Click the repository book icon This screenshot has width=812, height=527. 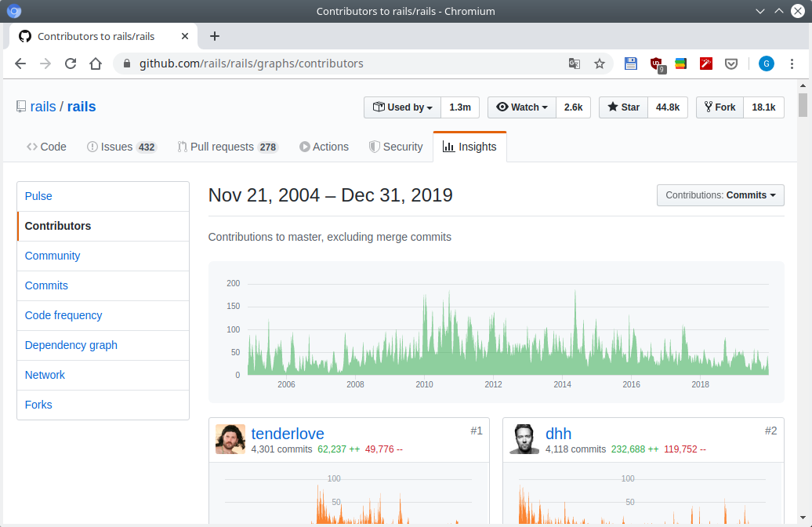tap(20, 107)
